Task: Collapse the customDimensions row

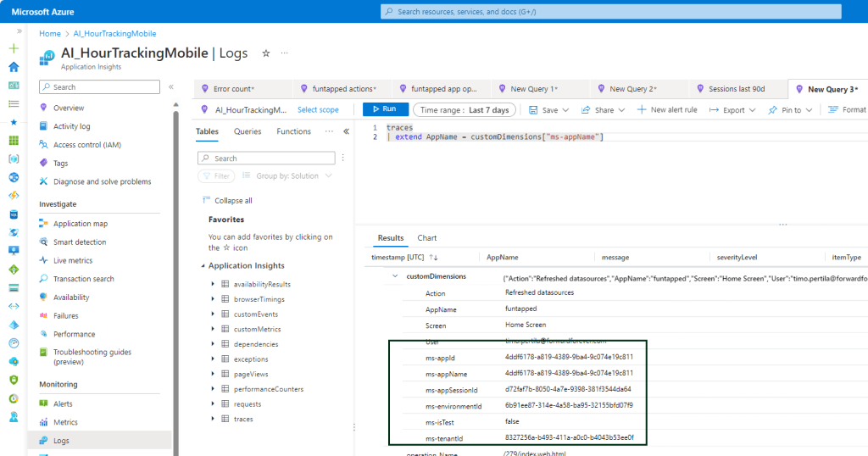Action: point(395,276)
